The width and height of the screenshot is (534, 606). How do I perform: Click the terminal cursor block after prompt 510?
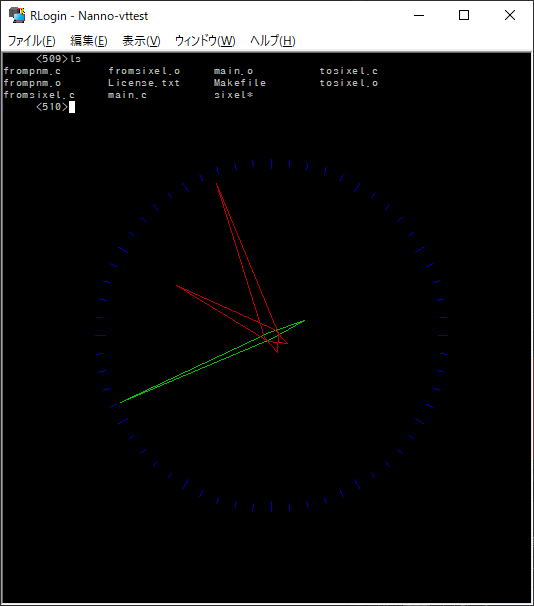coord(72,107)
